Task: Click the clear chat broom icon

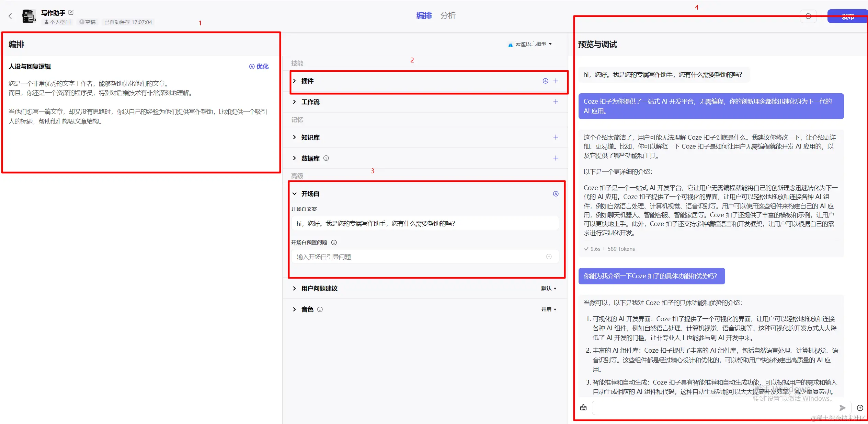Action: click(583, 408)
